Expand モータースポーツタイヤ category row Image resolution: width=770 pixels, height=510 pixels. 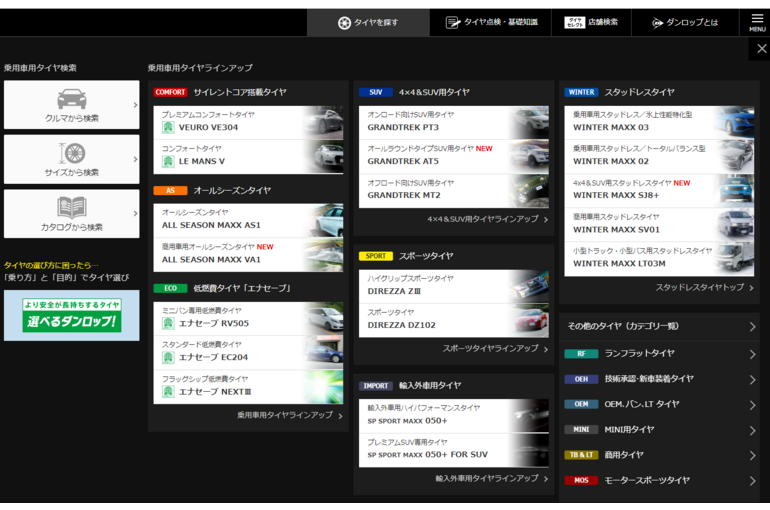pos(659,481)
